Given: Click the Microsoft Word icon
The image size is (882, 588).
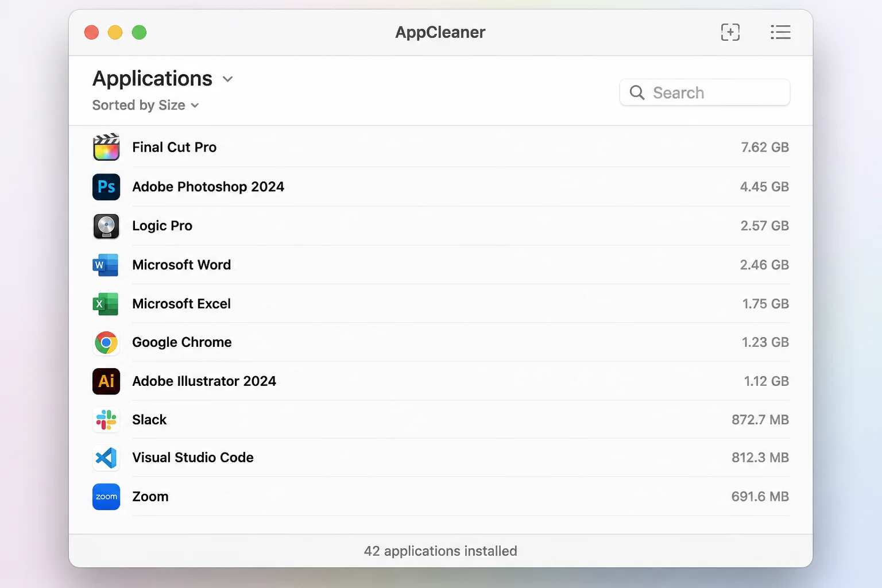Looking at the screenshot, I should [106, 265].
